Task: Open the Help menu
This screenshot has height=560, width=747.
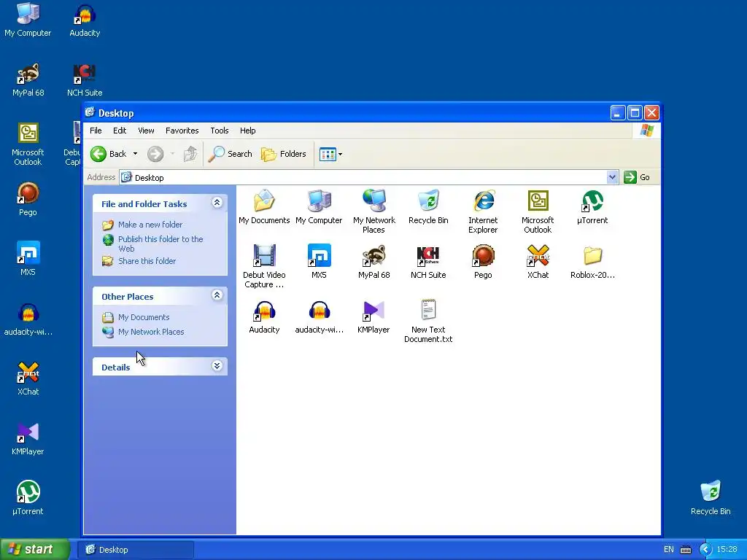Action: (x=248, y=131)
